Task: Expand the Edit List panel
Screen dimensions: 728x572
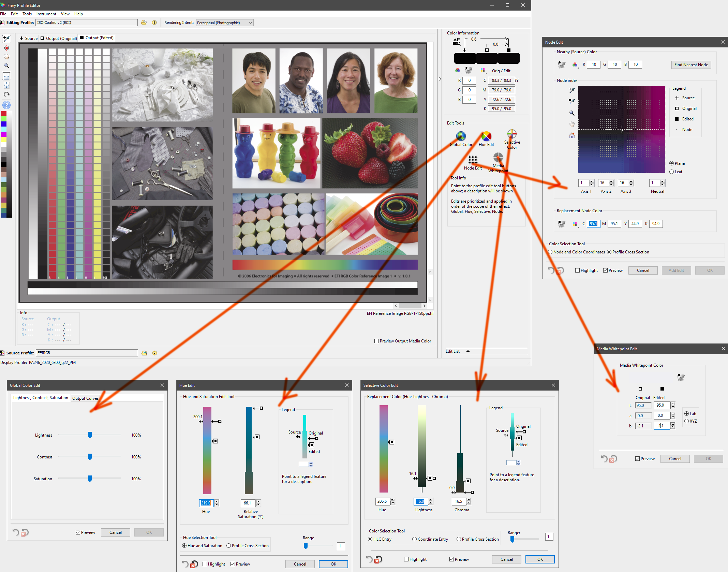Action: point(468,351)
